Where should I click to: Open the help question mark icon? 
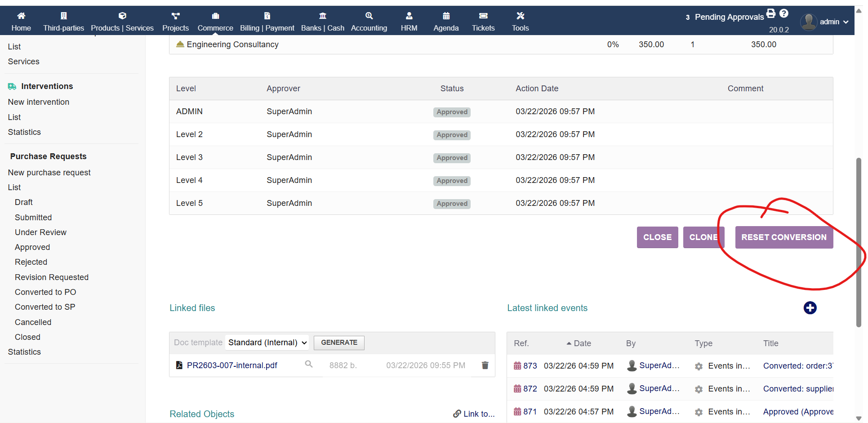pos(784,13)
